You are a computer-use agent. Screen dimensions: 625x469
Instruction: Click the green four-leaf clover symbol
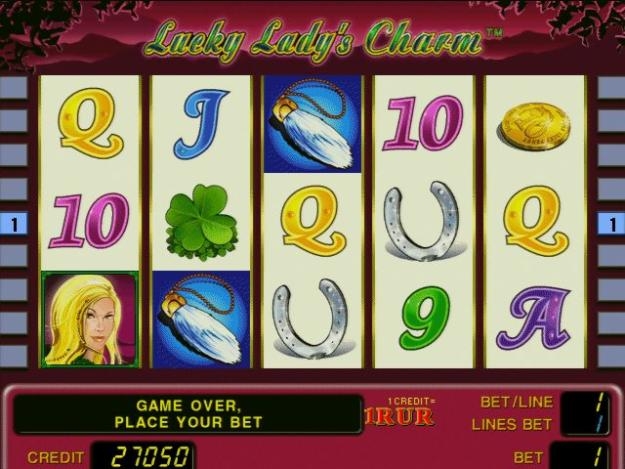pyautogui.click(x=201, y=222)
